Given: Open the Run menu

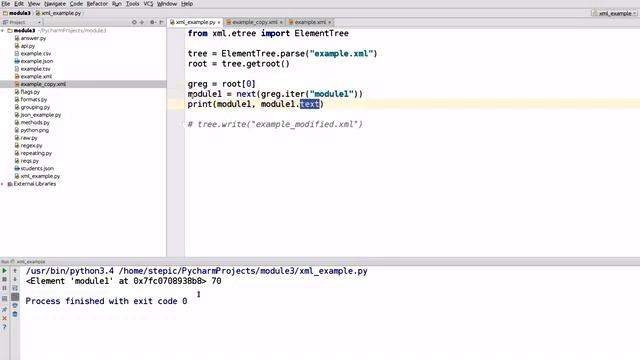Looking at the screenshot, I should tap(117, 4).
